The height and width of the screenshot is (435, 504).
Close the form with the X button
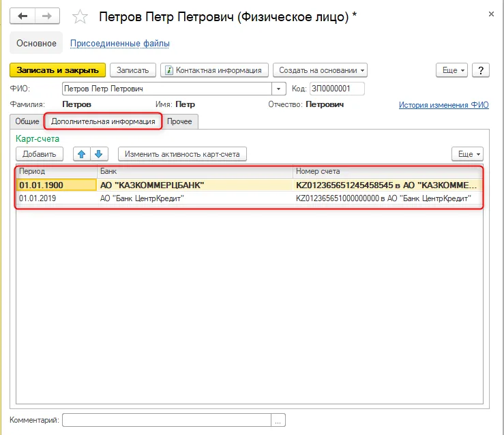pyautogui.click(x=491, y=14)
